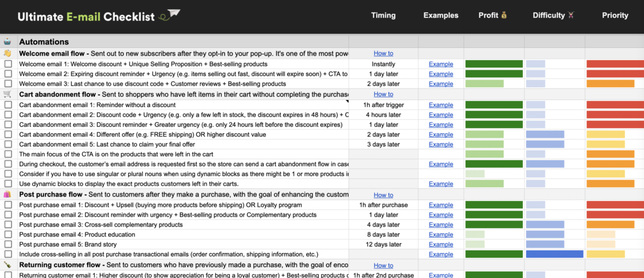Open the Welcome email flow 'How to' link
The image size is (644, 278).
pyautogui.click(x=383, y=53)
